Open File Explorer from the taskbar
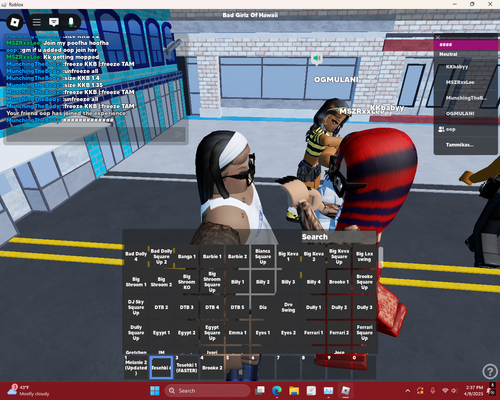 294,391
